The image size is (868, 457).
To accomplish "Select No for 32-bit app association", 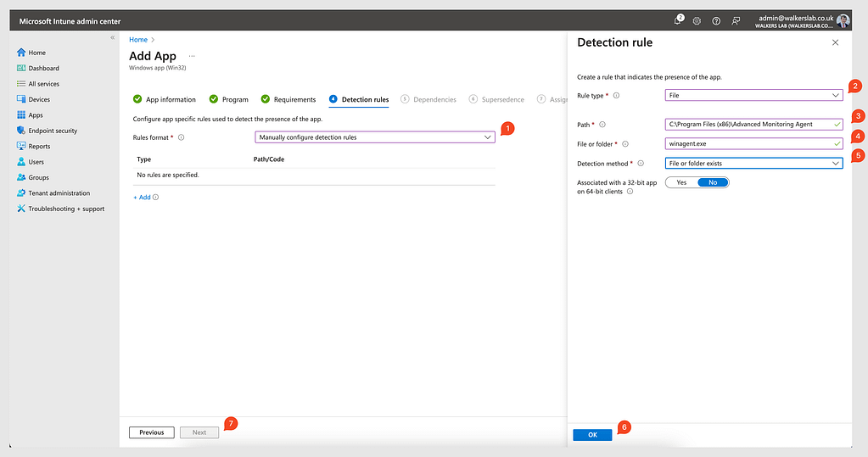I will point(712,182).
